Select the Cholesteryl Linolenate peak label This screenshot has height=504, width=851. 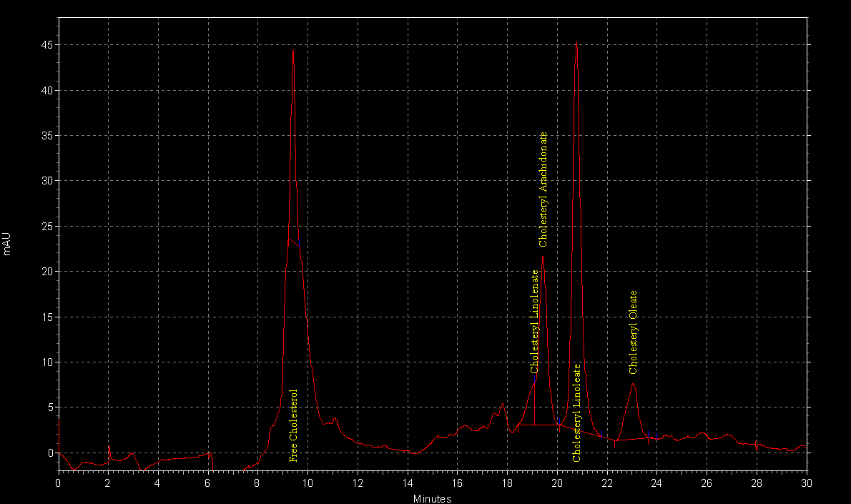(535, 322)
